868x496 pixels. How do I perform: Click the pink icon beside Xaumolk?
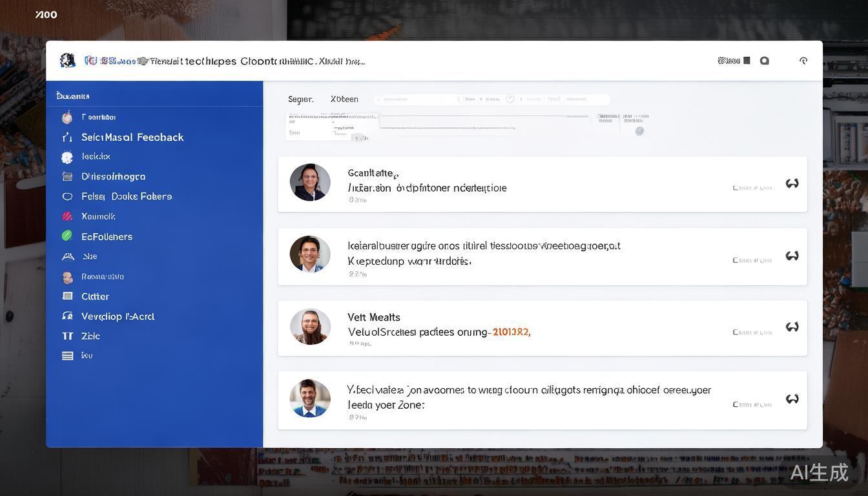pos(67,216)
